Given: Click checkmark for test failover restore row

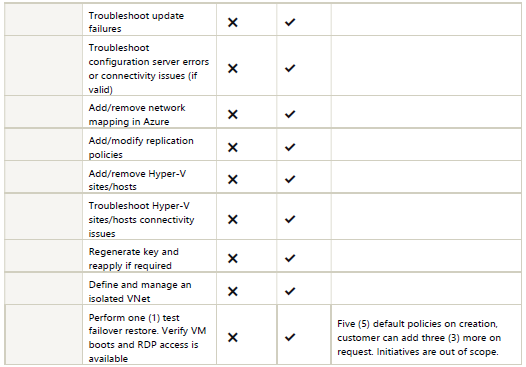Looking at the screenshot, I should pyautogui.click(x=290, y=337).
